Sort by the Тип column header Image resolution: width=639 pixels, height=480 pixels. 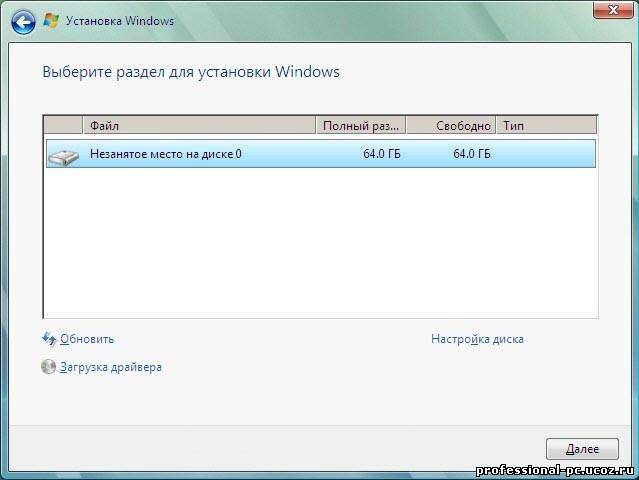click(x=546, y=126)
